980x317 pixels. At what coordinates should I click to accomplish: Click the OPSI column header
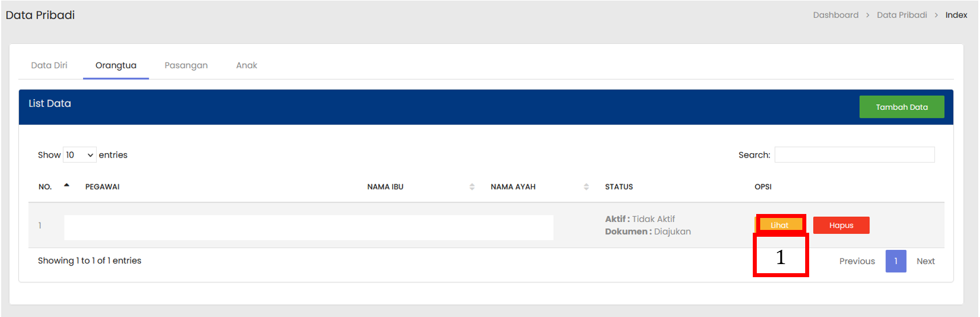(762, 187)
